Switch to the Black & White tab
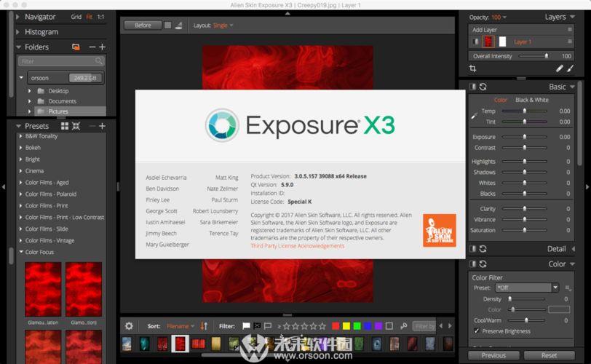The height and width of the screenshot is (364, 591). [x=532, y=100]
